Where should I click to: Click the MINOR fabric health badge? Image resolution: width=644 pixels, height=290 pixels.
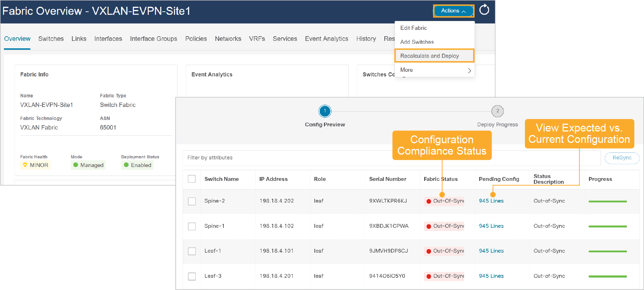pyautogui.click(x=36, y=165)
